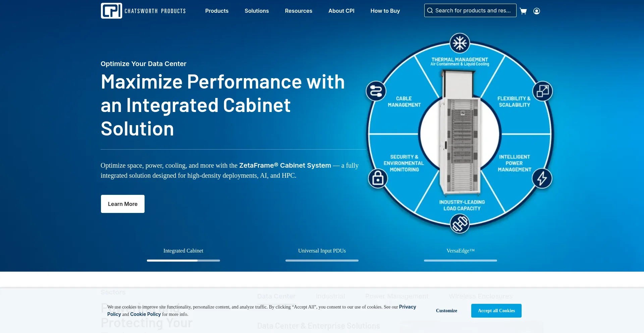644x333 pixels.
Task: Open the How to Buy menu
Action: click(385, 11)
